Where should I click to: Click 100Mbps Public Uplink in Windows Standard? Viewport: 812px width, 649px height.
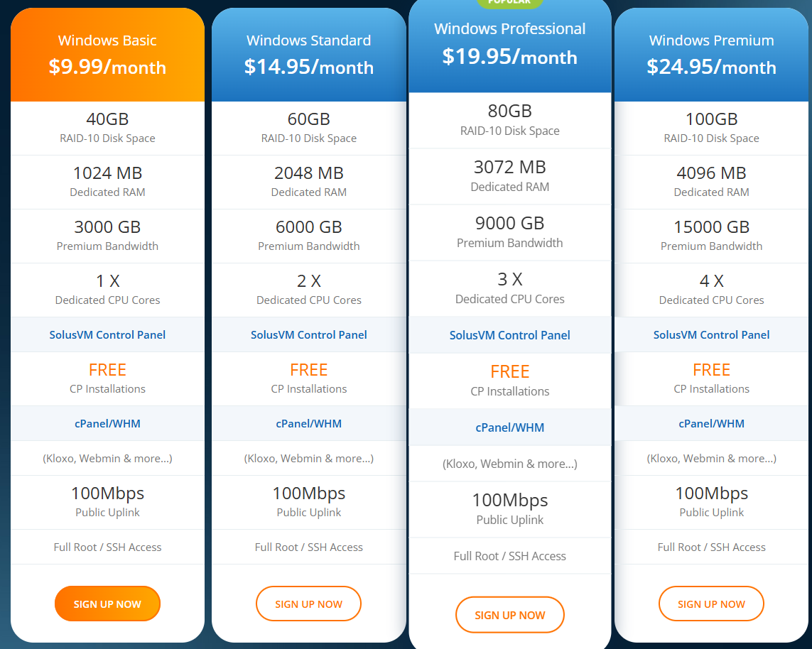point(308,501)
